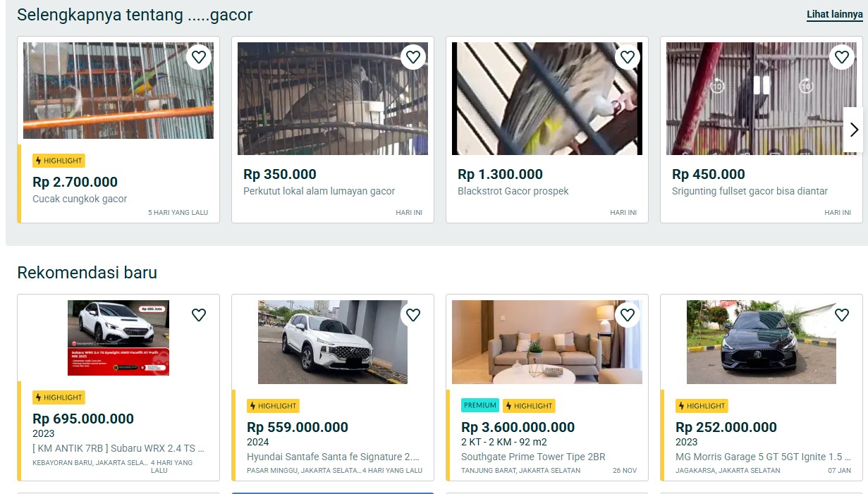Advance the gacor carousel with the right arrow
Screen dimensions: 868x494
(x=854, y=130)
